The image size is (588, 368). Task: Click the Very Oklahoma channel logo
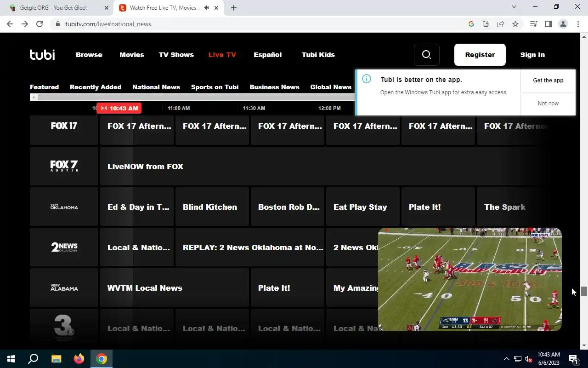tap(64, 207)
